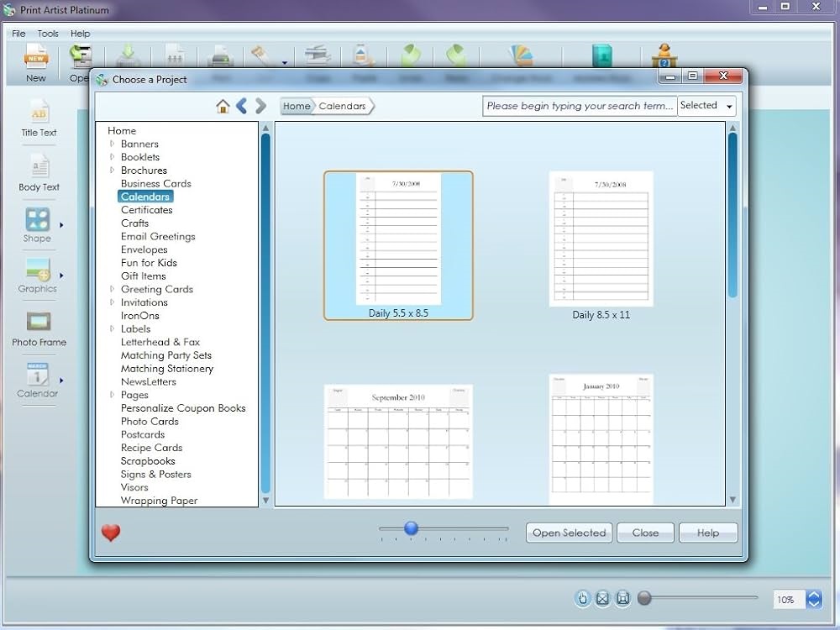The width and height of the screenshot is (840, 630).
Task: Expand the Booklets tree node
Action: point(112,157)
